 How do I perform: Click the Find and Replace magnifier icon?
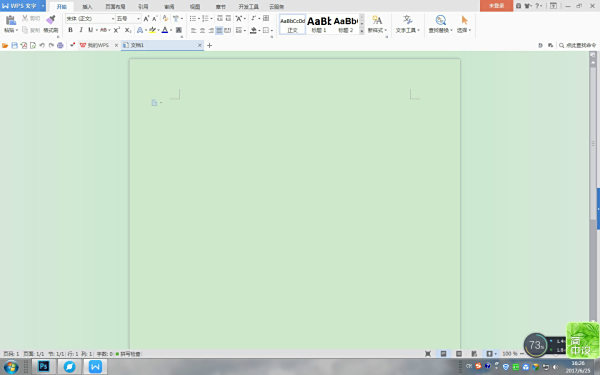[x=440, y=20]
